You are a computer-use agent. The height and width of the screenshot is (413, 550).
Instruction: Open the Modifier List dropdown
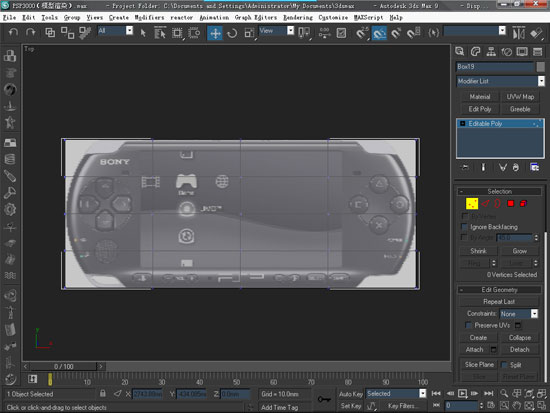coord(501,81)
